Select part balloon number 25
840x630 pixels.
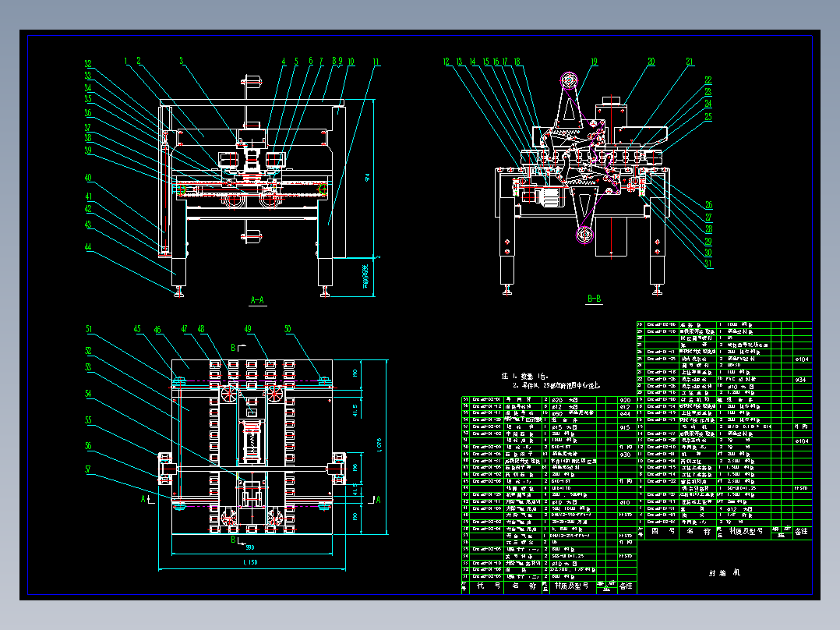coord(708,116)
